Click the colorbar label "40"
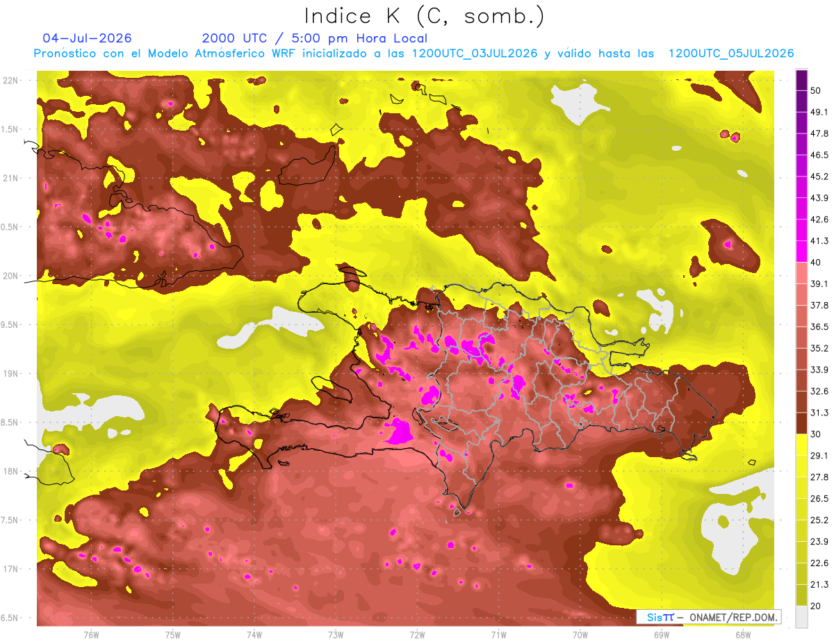This screenshot has height=644, width=834. pyautogui.click(x=817, y=262)
